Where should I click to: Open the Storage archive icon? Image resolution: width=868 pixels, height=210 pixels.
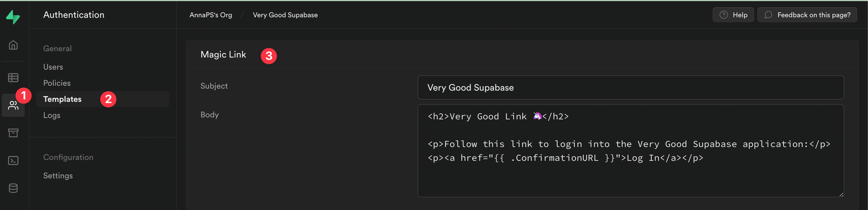13,133
